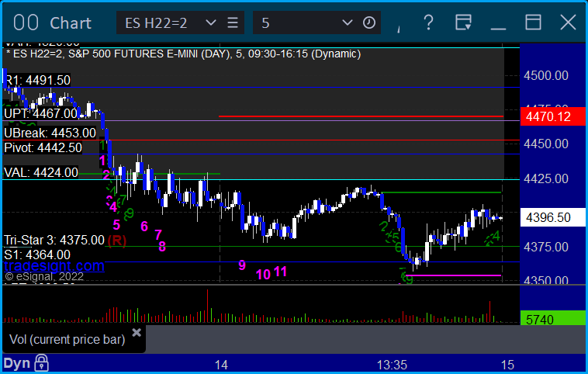Click the Chart window title text
Image resolution: width=588 pixels, height=374 pixels.
coord(71,23)
